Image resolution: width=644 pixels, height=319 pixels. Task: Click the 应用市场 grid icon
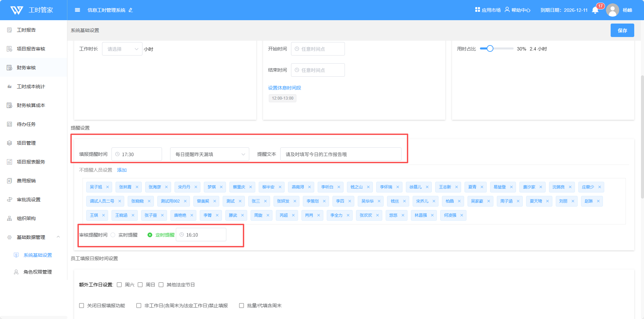point(477,10)
